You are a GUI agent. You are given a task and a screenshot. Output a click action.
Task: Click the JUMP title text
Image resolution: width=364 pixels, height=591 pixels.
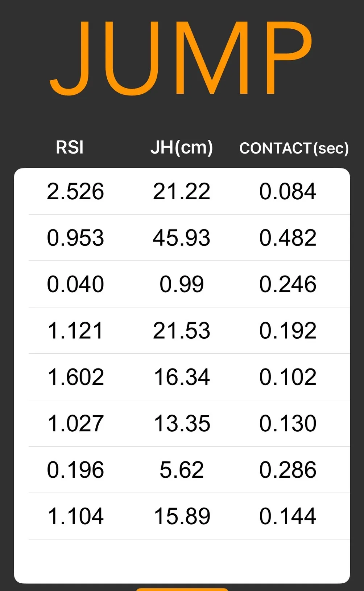point(181,58)
